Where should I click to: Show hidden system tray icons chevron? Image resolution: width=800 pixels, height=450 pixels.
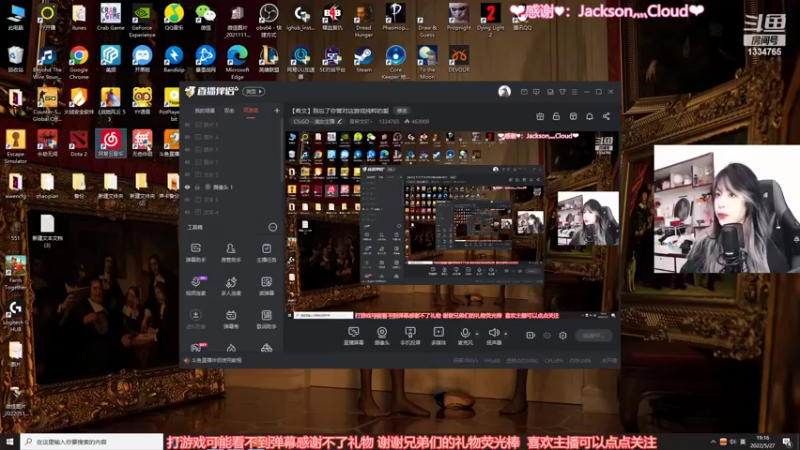pyautogui.click(x=713, y=442)
